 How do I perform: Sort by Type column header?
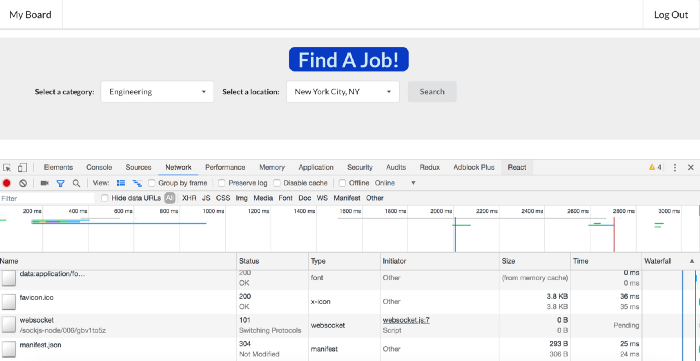point(344,261)
